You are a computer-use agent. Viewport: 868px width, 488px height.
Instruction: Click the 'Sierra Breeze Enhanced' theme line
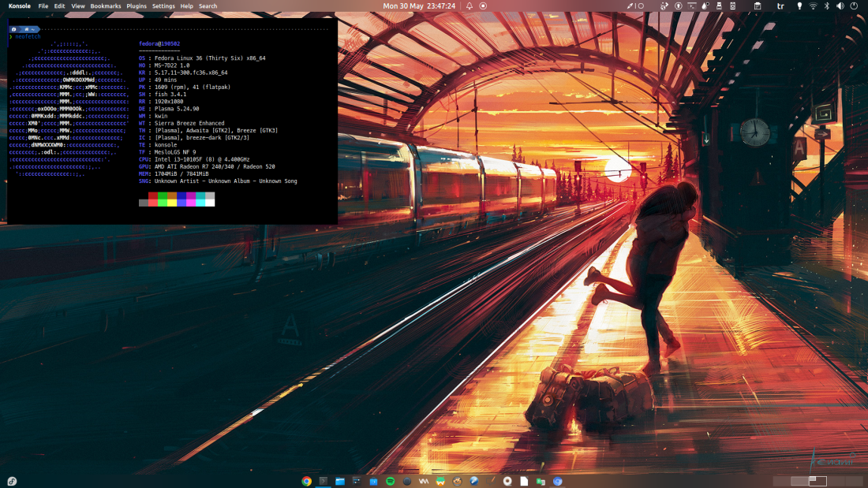click(189, 124)
